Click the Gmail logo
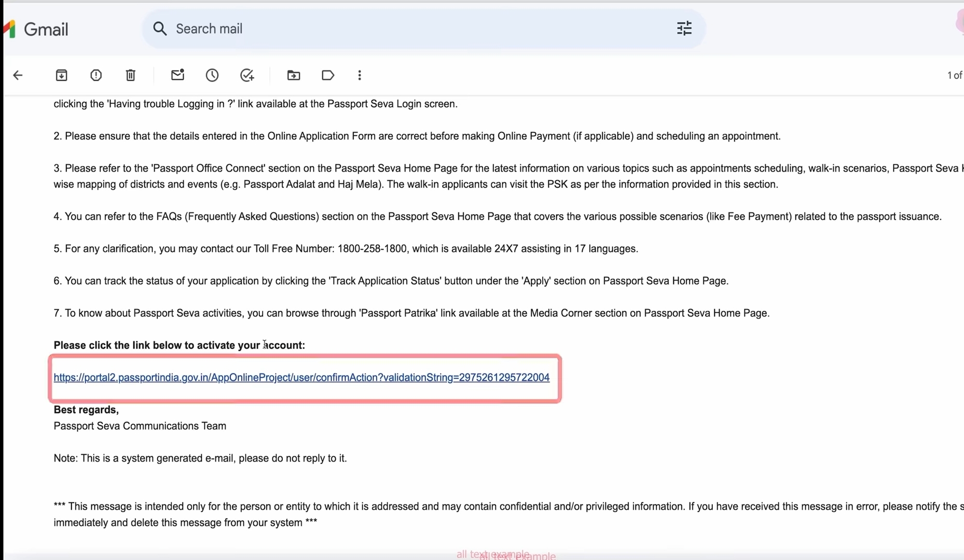964x560 pixels. click(36, 29)
